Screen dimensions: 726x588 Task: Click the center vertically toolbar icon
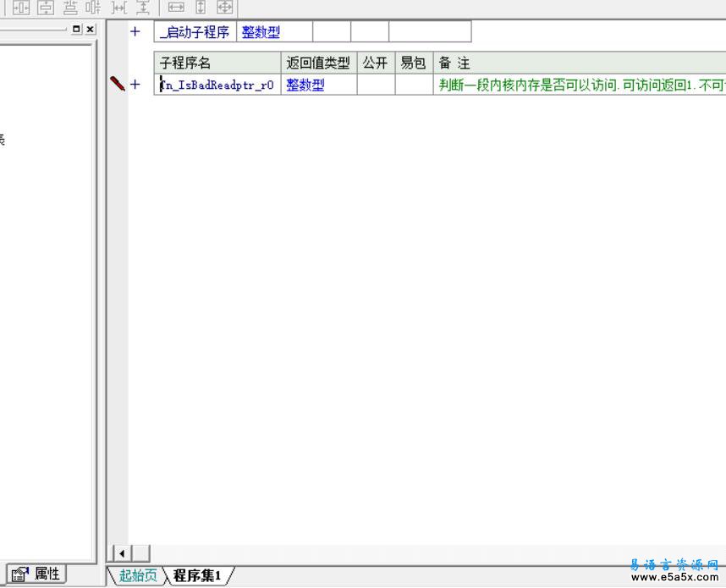tap(46, 8)
